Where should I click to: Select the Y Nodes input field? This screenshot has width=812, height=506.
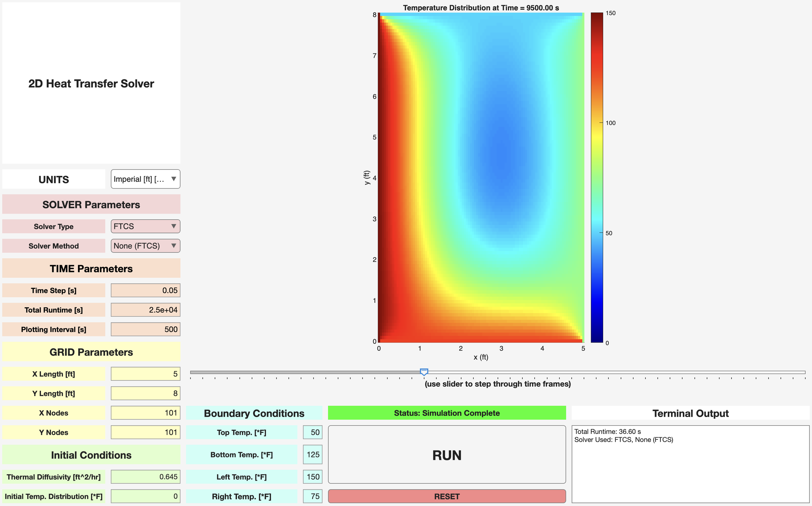(145, 432)
